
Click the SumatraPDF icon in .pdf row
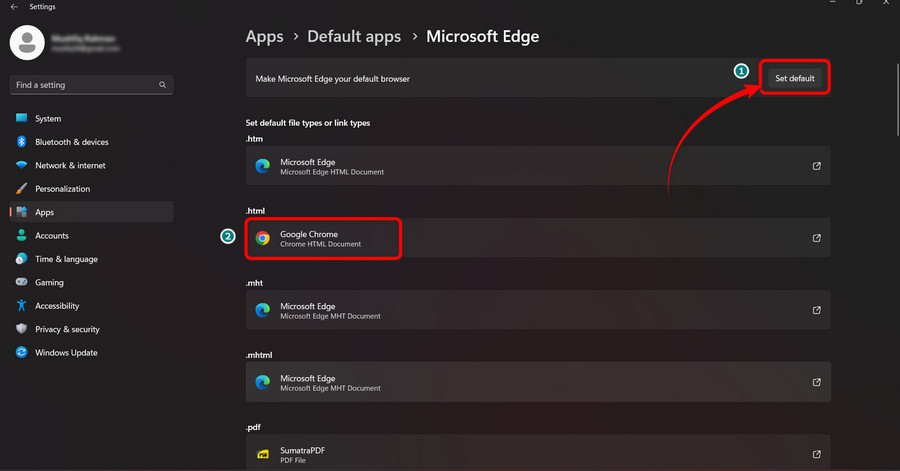(263, 454)
